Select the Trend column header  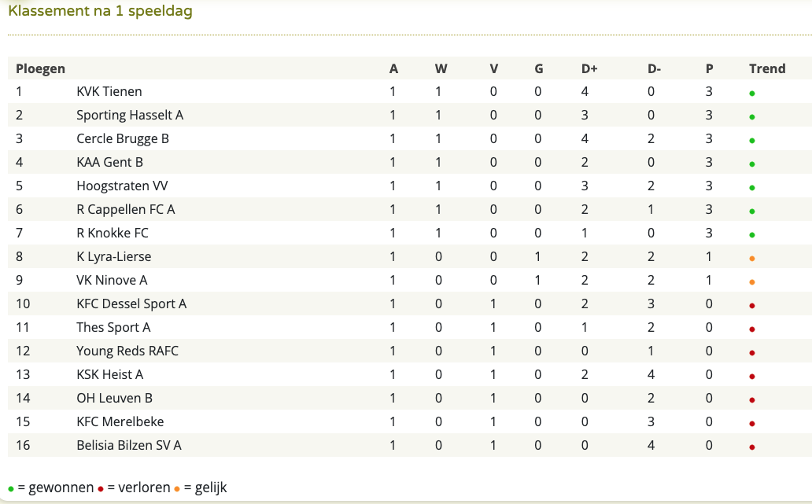click(x=767, y=69)
